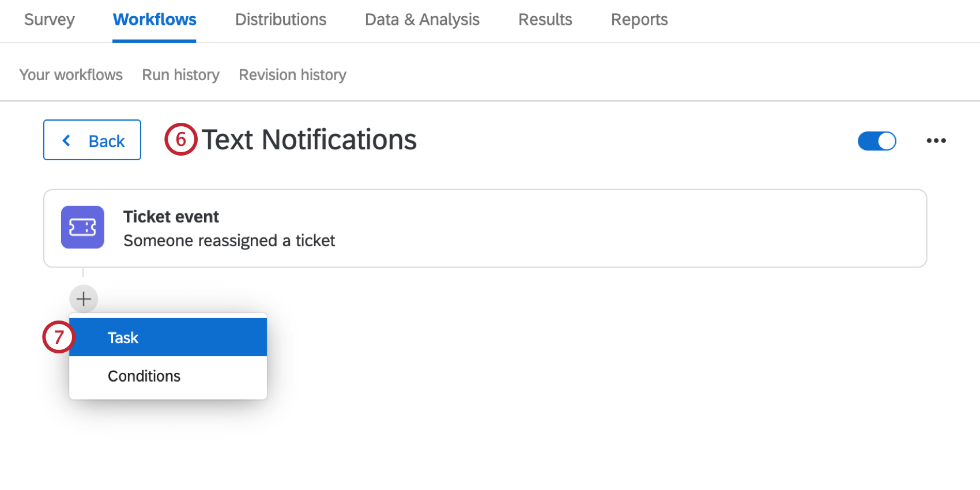980x490 pixels.
Task: Disable the Text Notifications workflow toggle
Action: click(x=877, y=141)
